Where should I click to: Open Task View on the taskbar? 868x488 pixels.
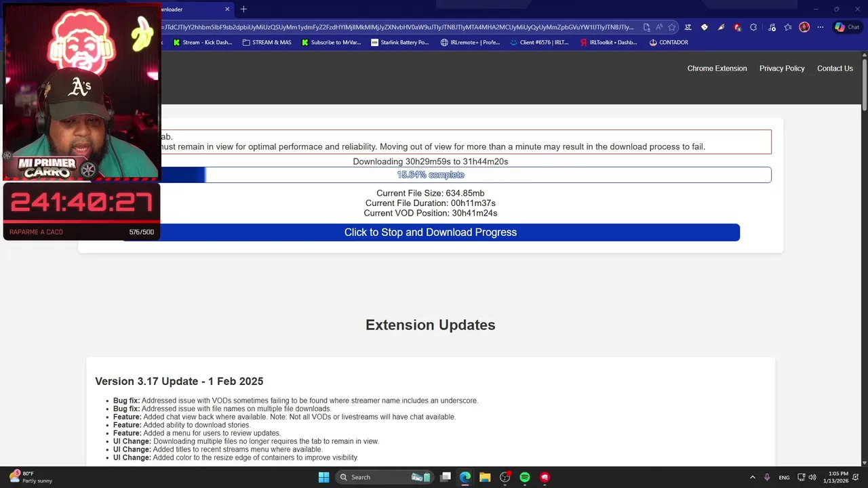point(446,477)
